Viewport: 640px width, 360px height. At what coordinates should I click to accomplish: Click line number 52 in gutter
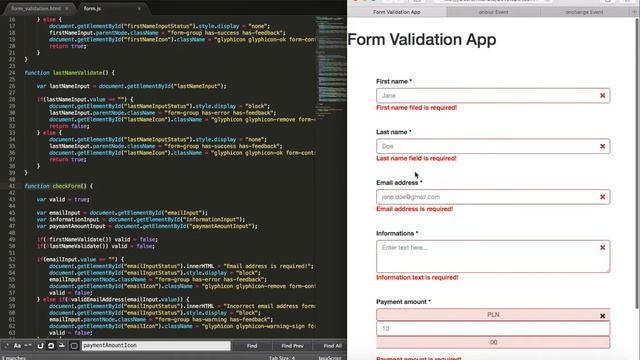coord(11,260)
